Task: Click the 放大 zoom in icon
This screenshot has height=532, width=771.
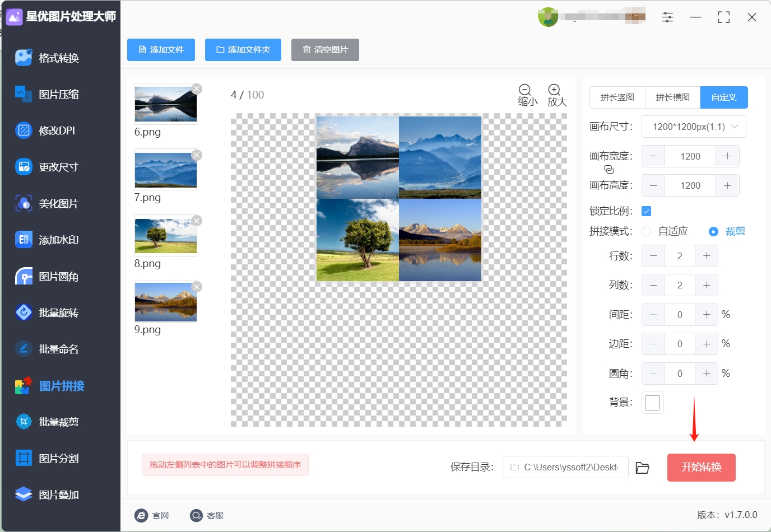Action: pyautogui.click(x=554, y=90)
